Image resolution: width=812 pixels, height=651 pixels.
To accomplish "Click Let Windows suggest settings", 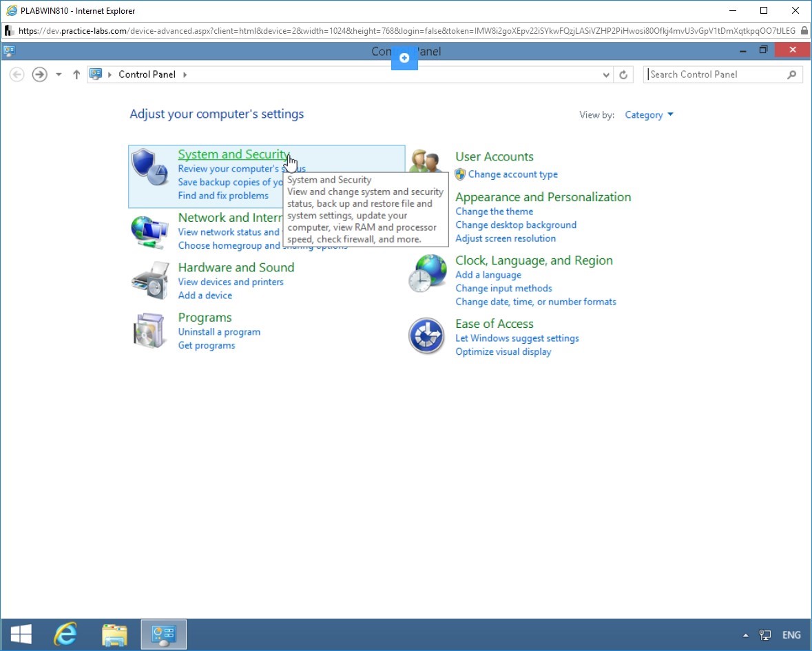I will coord(517,338).
